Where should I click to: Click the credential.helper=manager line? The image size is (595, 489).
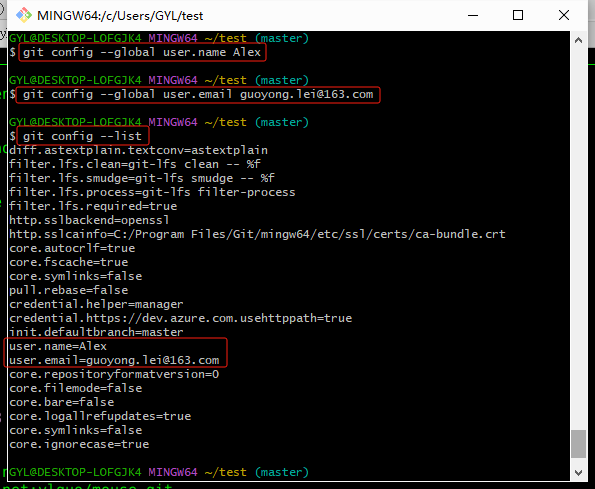[x=96, y=304]
